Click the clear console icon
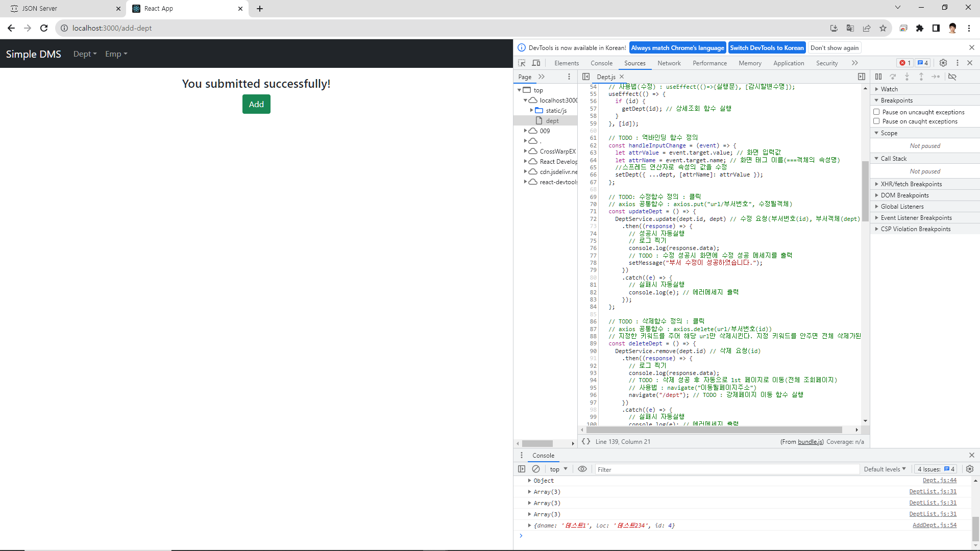 pos(536,469)
